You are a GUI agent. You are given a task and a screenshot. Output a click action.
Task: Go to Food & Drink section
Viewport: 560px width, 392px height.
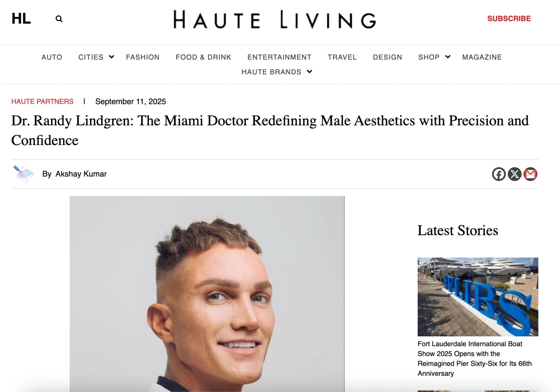coord(203,57)
